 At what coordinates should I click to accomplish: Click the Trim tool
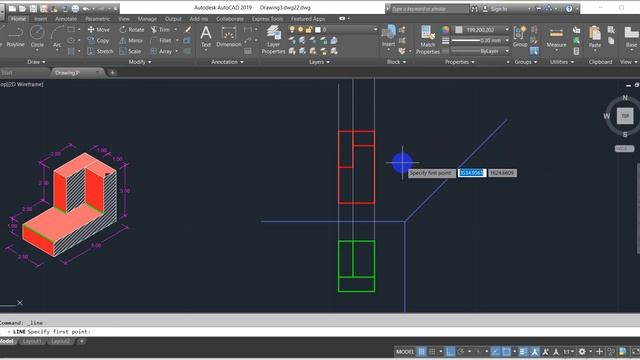point(160,29)
